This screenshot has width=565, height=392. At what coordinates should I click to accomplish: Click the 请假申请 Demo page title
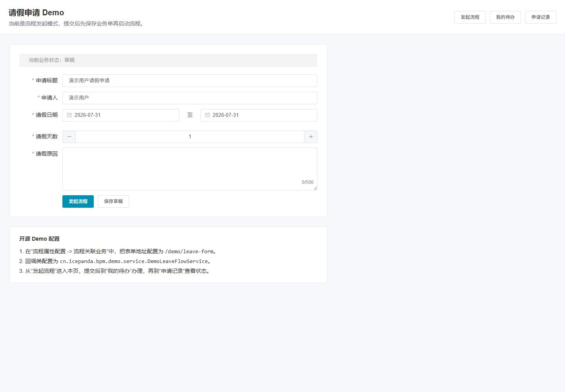tap(36, 13)
